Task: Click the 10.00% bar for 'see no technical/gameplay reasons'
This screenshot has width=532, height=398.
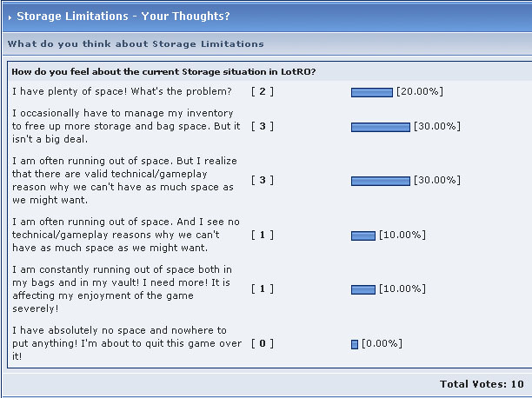Action: (x=363, y=235)
